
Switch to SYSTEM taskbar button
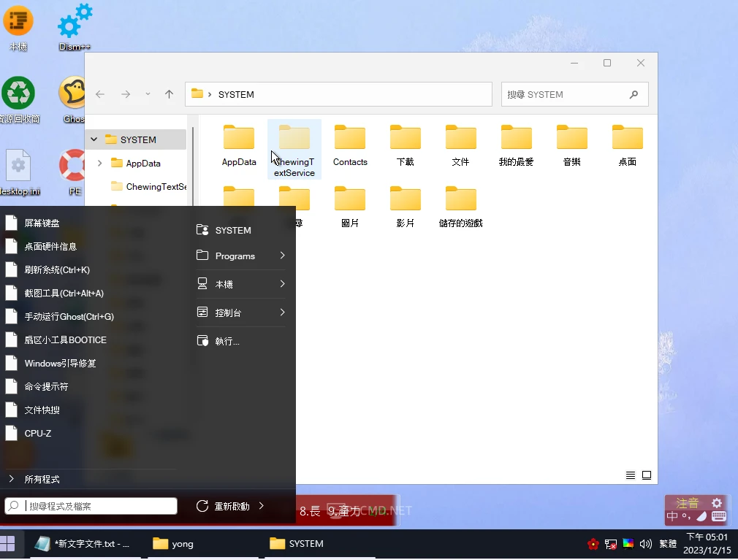point(319,543)
